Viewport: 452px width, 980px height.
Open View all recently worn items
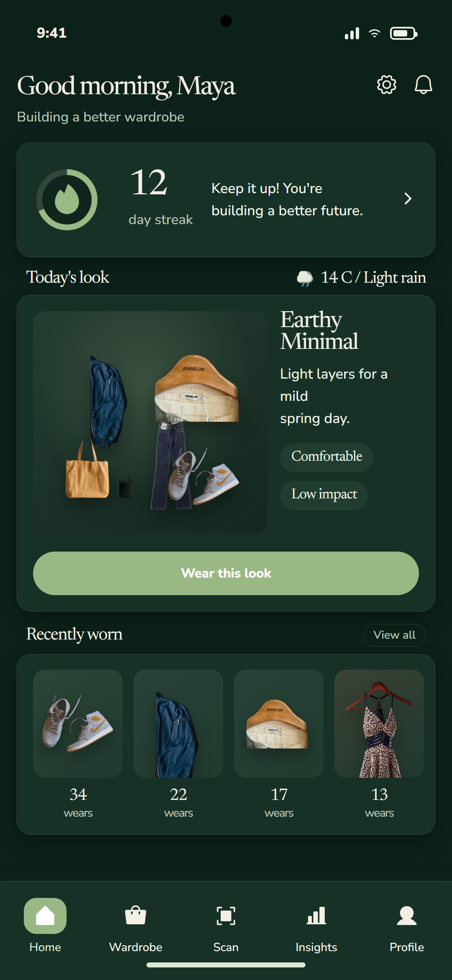click(394, 635)
